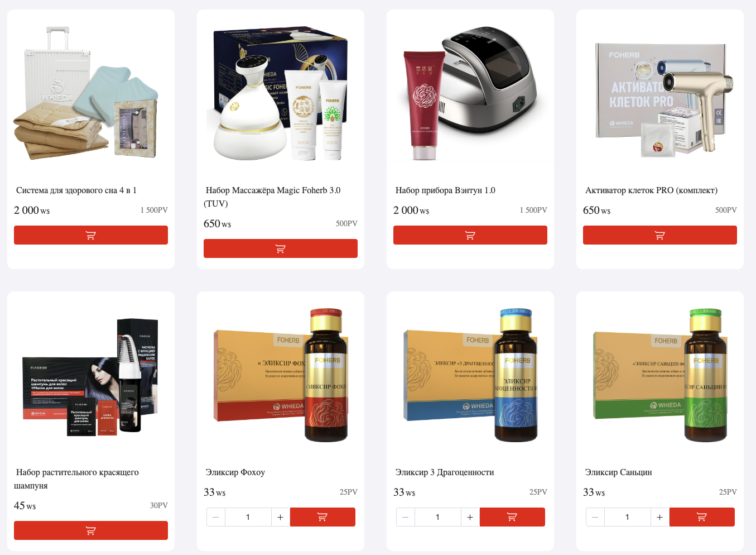
Task: Increase quantity of Эликсир Фохоу
Action: [x=280, y=517]
